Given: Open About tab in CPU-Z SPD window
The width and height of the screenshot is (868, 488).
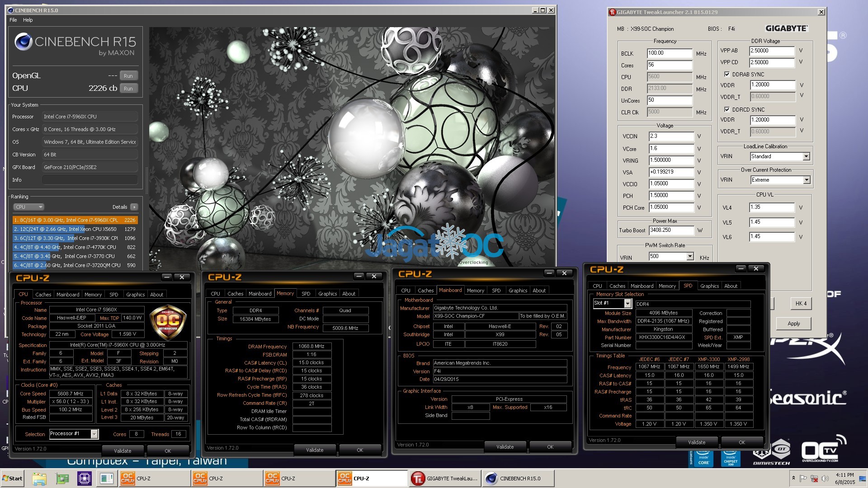Looking at the screenshot, I should [731, 286].
